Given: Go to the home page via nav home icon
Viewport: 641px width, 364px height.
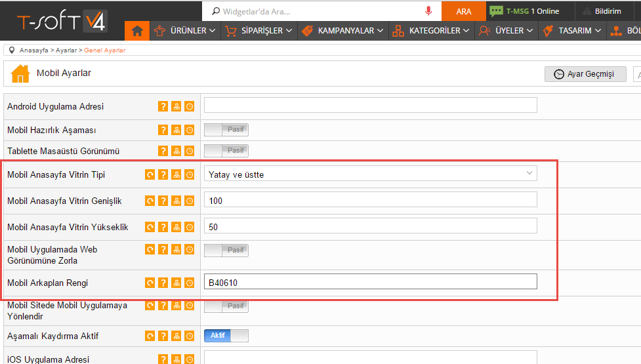Looking at the screenshot, I should [x=137, y=31].
